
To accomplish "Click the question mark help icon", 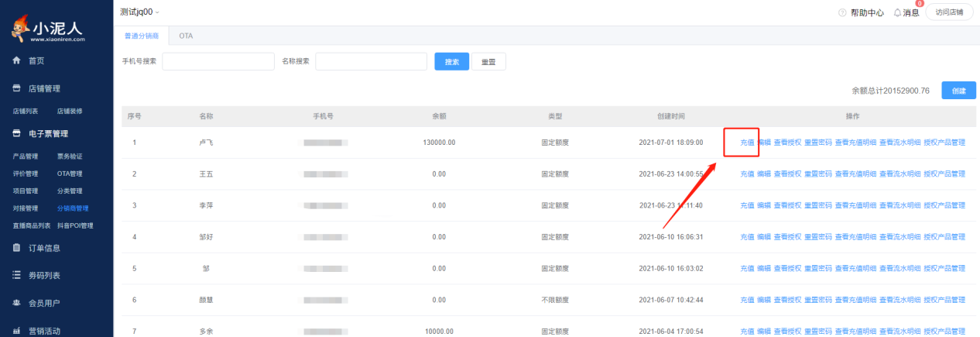I will click(x=842, y=13).
